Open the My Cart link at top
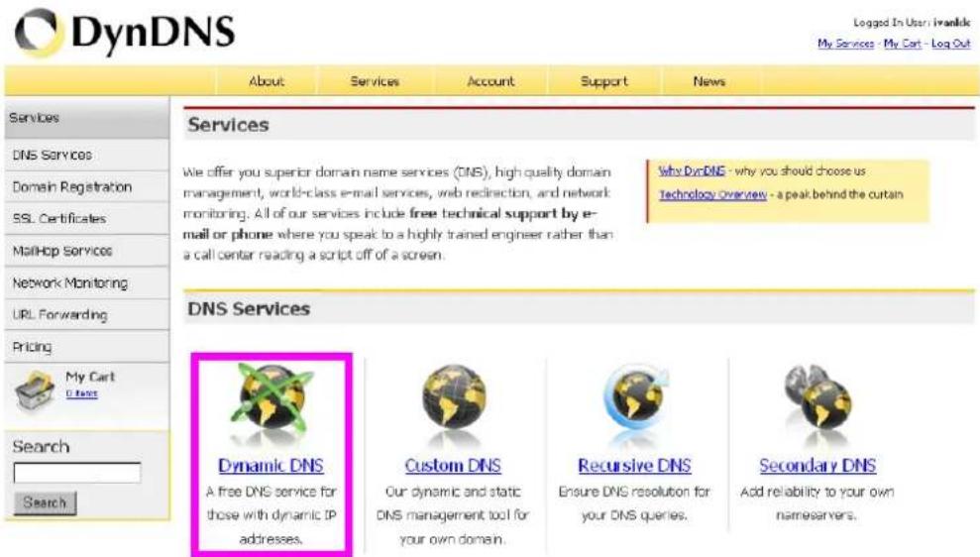Viewport: 980px width, 557px height. [x=902, y=44]
